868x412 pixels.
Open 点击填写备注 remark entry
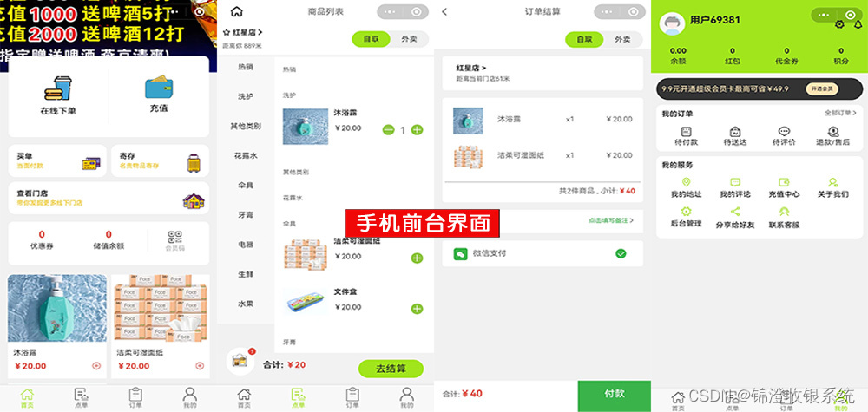pyautogui.click(x=610, y=220)
